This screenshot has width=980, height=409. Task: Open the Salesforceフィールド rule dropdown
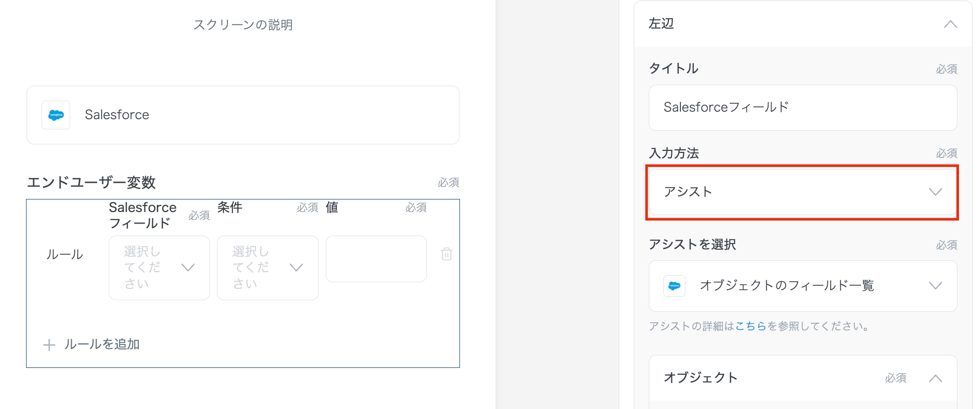159,268
